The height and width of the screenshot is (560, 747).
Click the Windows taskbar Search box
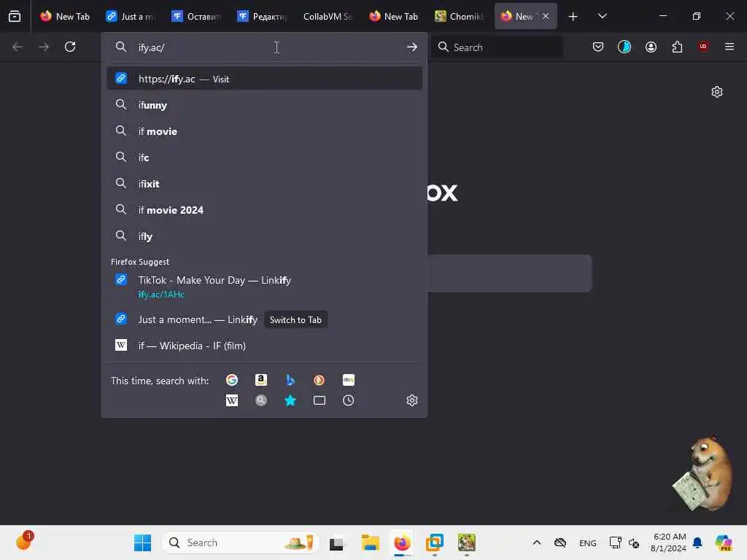pos(241,542)
